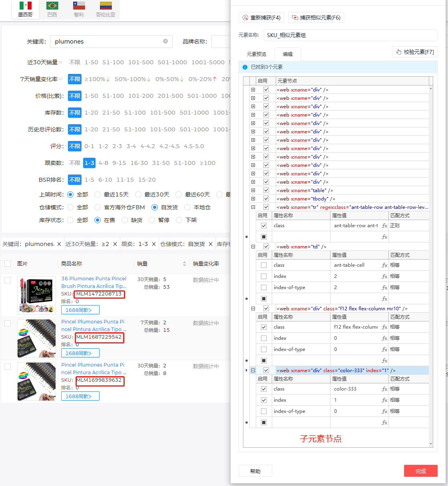The height and width of the screenshot is (486, 448).
Task: Toggle ant-table-cell class attribute checkbox
Action: pyautogui.click(x=264, y=265)
